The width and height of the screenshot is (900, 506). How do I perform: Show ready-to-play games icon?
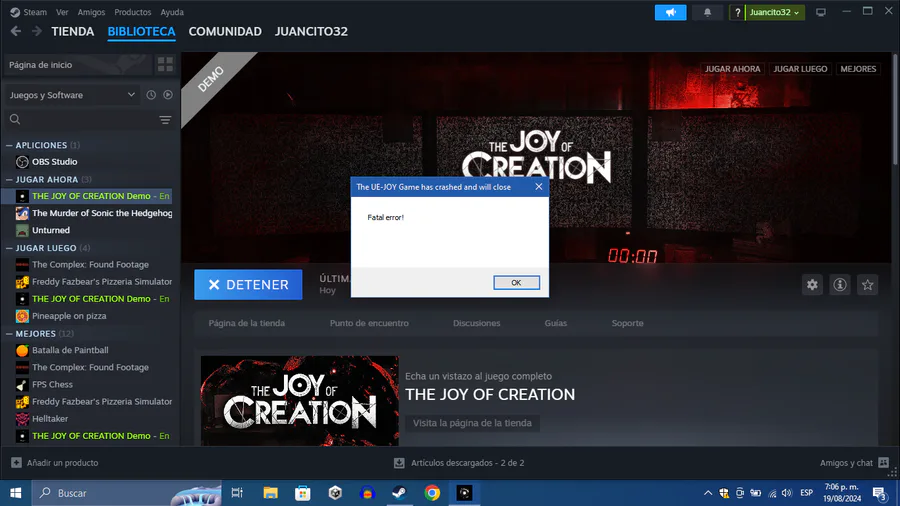(168, 95)
